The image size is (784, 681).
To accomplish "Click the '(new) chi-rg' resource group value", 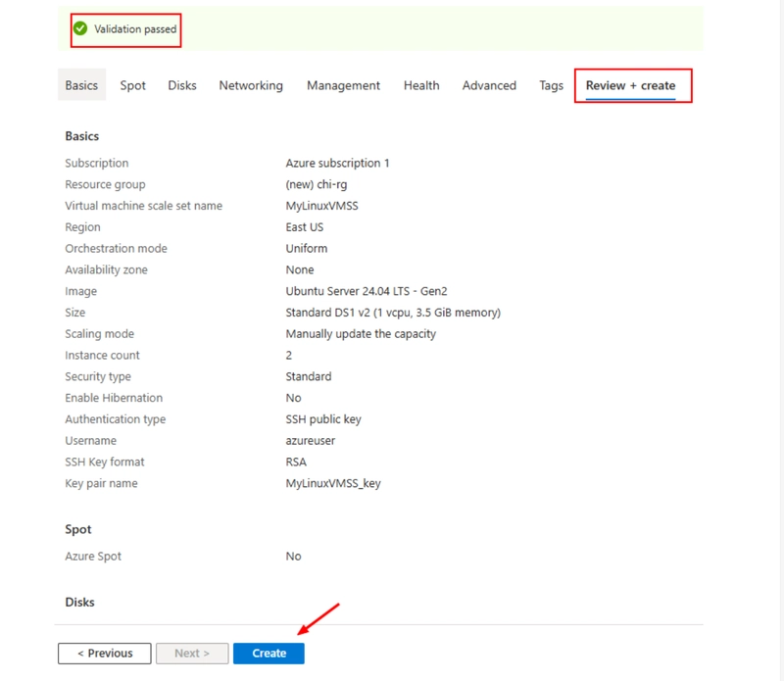I will pyautogui.click(x=317, y=184).
